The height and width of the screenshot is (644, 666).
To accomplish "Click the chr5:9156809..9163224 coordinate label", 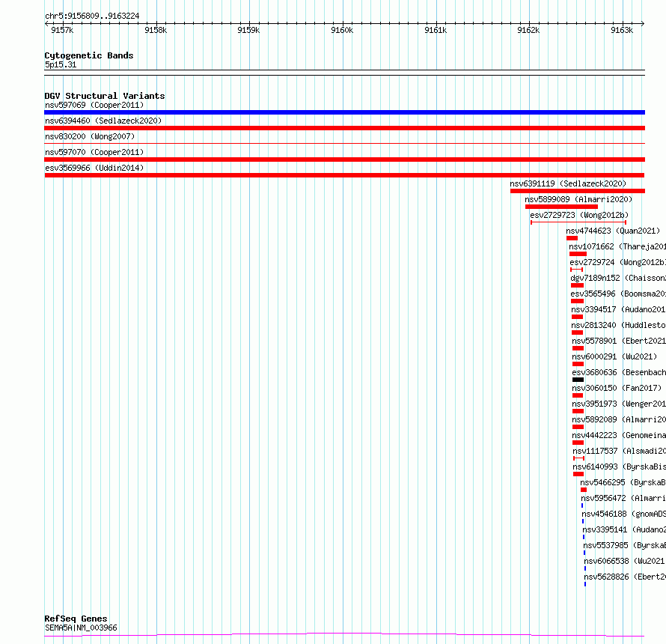I will 92,16.
